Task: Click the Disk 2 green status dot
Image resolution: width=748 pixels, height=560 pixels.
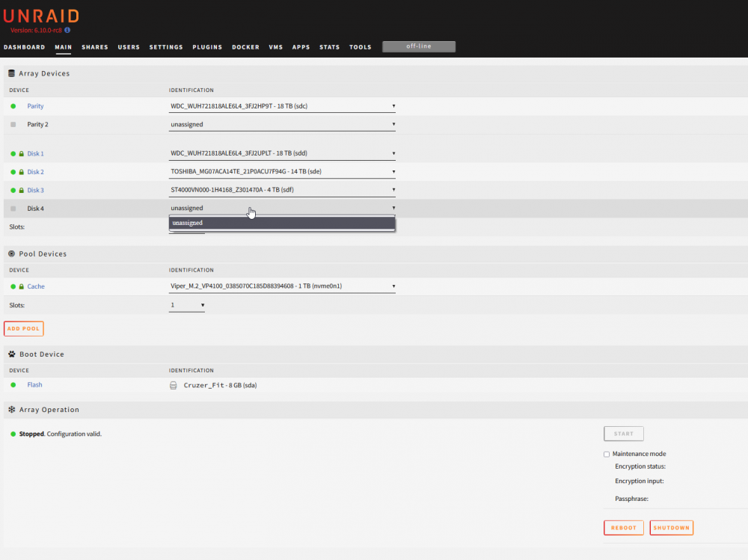Action: [13, 172]
